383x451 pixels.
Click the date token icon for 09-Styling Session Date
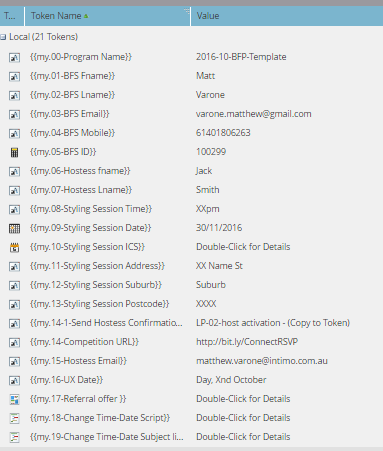tap(14, 228)
